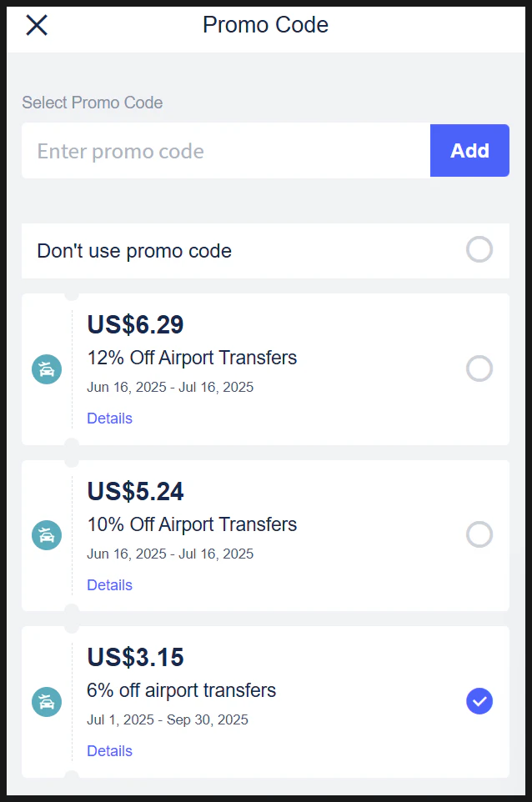Click the 10% Off Airport Transfers title
The image size is (532, 802).
pos(192,524)
